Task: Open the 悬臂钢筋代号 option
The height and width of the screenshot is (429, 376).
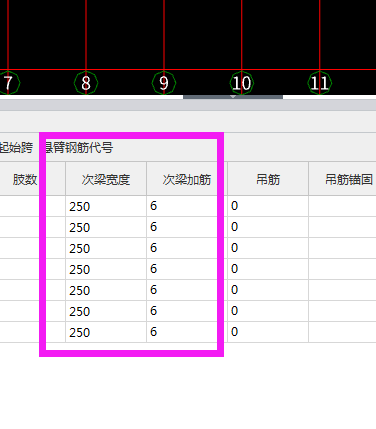Action: tap(79, 147)
